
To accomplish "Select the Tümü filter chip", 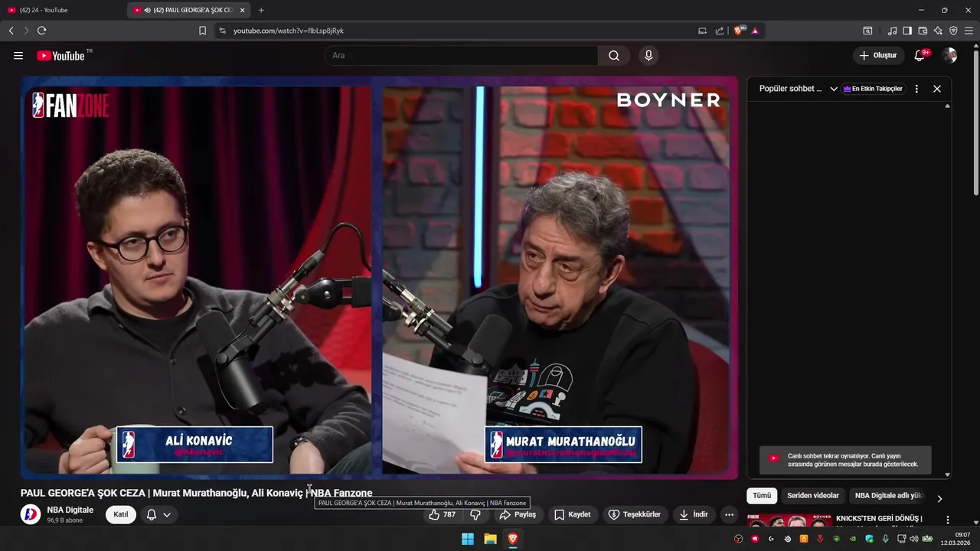I will tap(762, 495).
